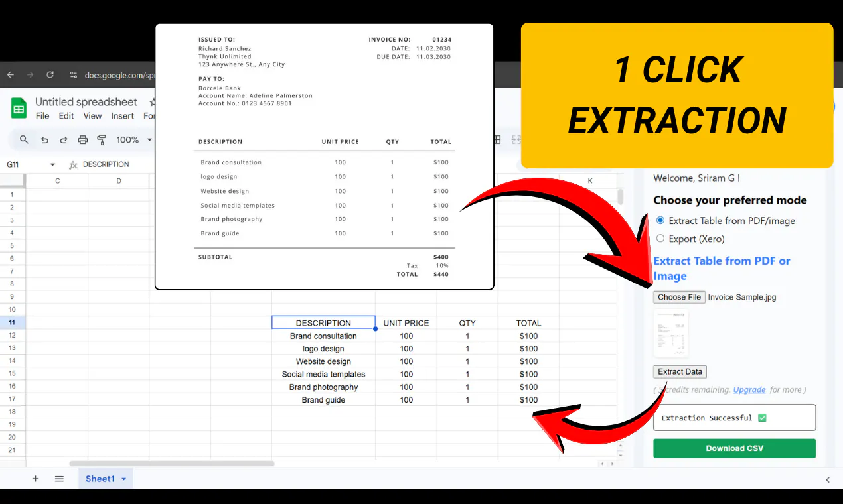Switch to the Sheet1 tab
The image size is (843, 504).
point(100,479)
